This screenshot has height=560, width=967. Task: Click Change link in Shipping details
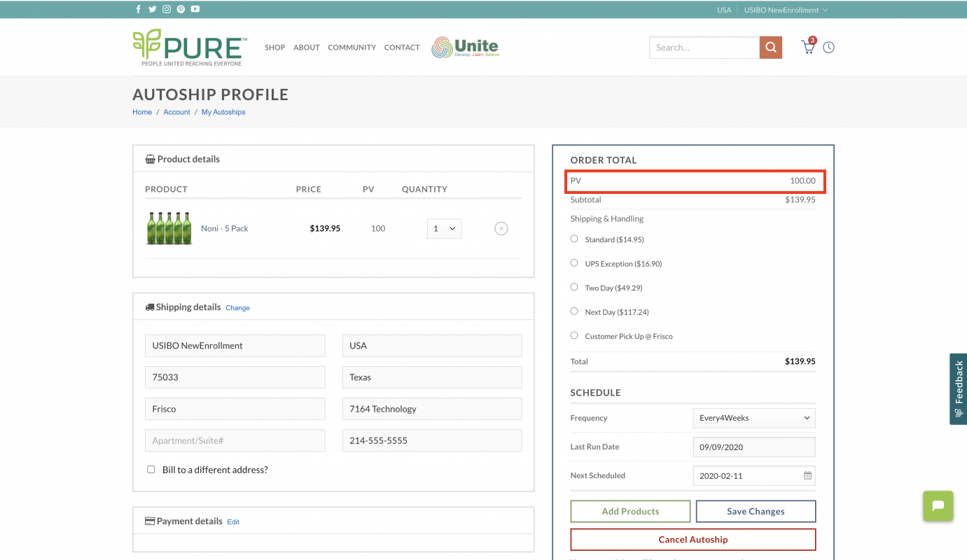[x=237, y=308]
